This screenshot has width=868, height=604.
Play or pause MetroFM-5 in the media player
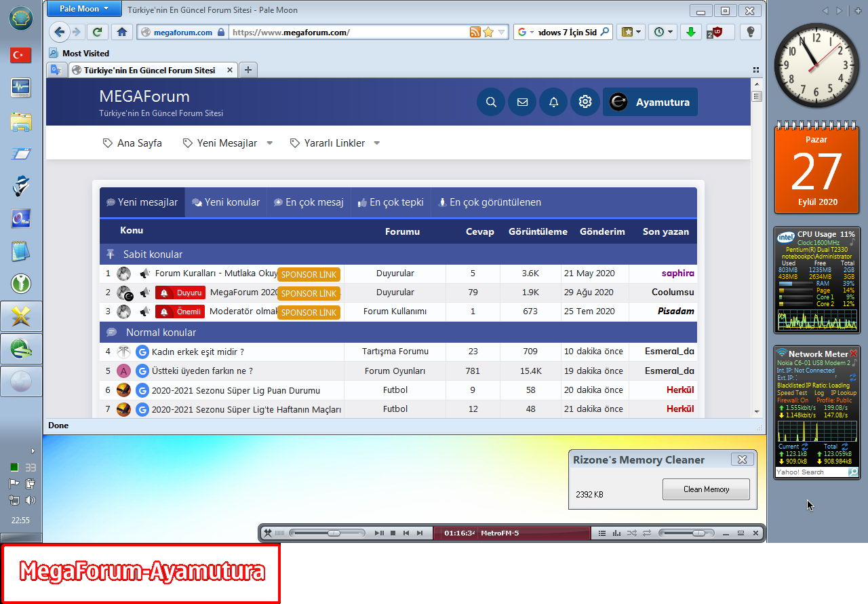click(379, 533)
